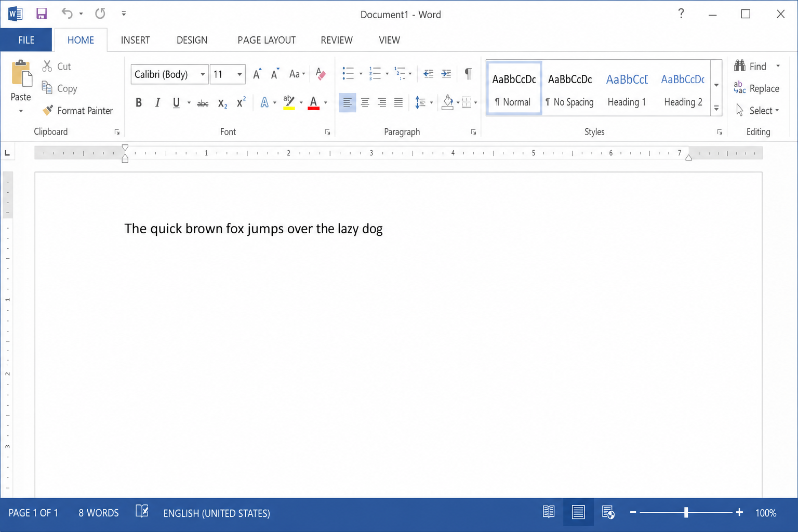Screen dimensions: 798x532
Task: Switch to Read Mode view
Action: click(549, 512)
